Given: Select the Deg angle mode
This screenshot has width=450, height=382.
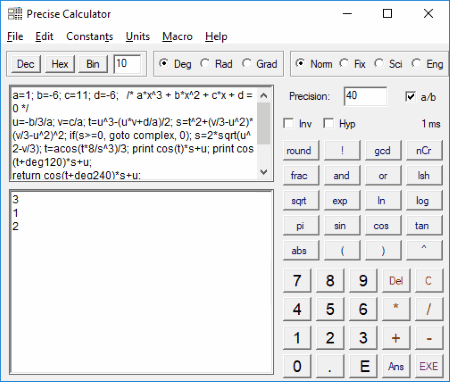Looking at the screenshot, I should [x=175, y=64].
